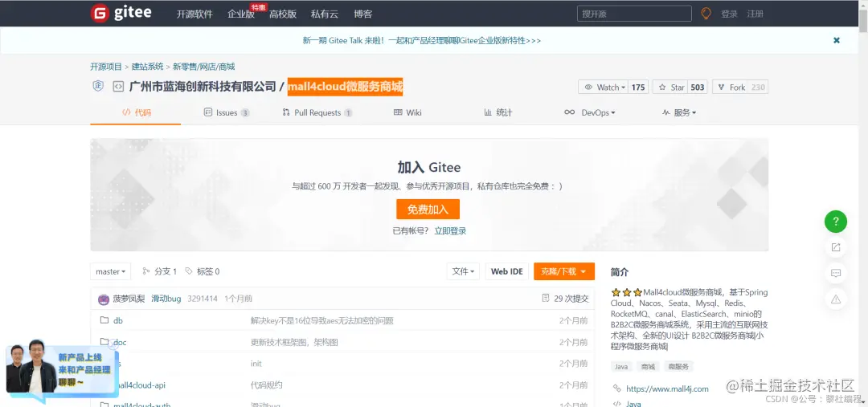
Task: Open the 私有云 menu item
Action: pos(325,14)
